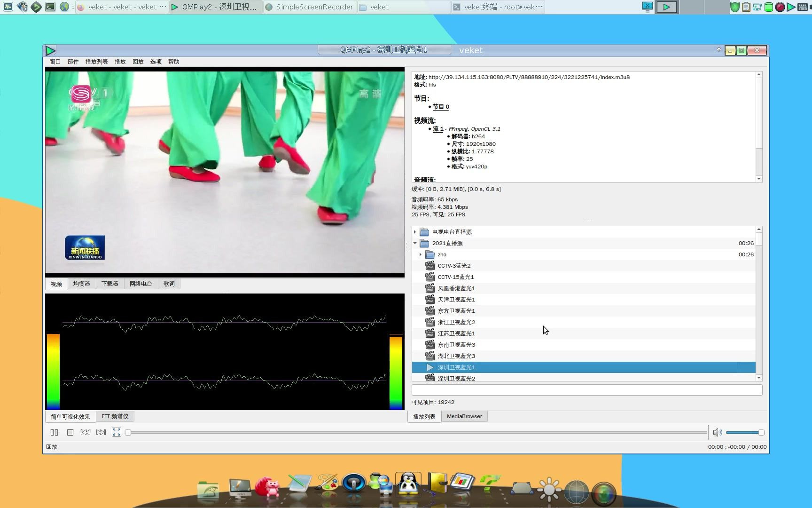The height and width of the screenshot is (508, 812).
Task: Click the playback seek bar
Action: coord(416,432)
